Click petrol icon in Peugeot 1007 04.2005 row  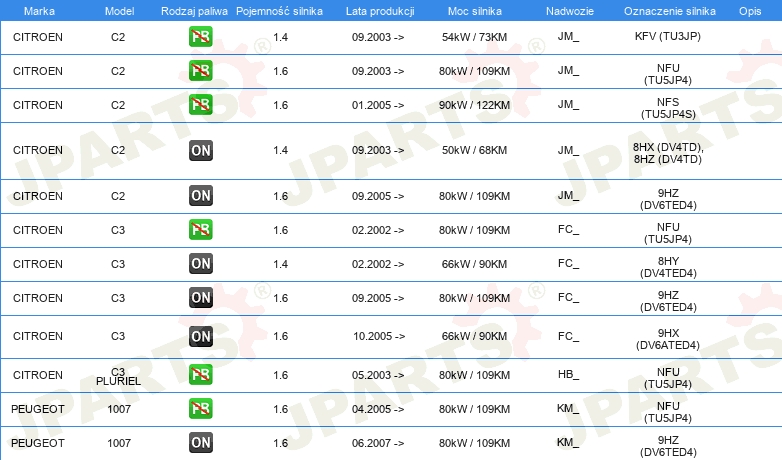point(200,409)
